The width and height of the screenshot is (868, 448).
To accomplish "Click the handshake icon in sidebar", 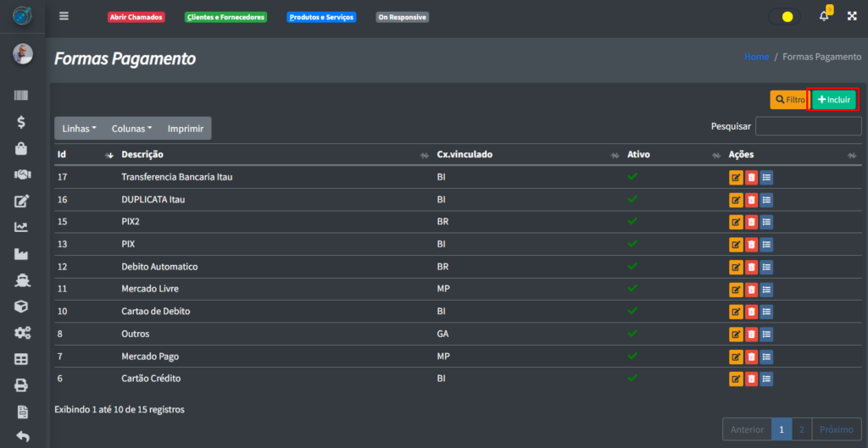I will click(22, 174).
